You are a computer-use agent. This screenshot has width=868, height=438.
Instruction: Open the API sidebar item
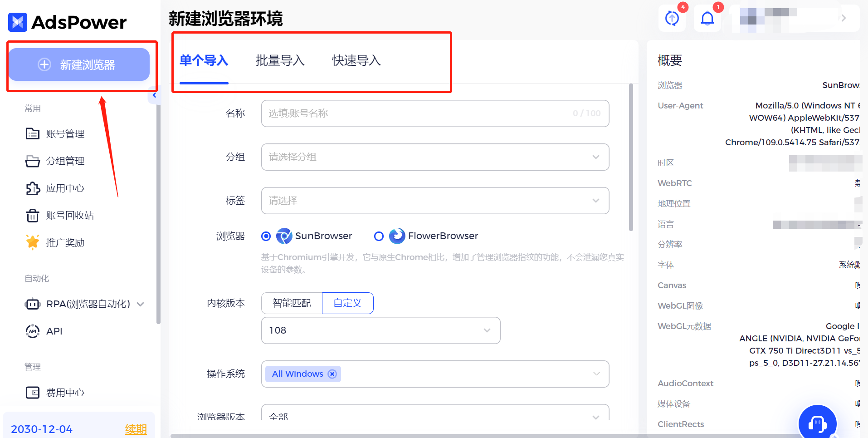pyautogui.click(x=44, y=331)
